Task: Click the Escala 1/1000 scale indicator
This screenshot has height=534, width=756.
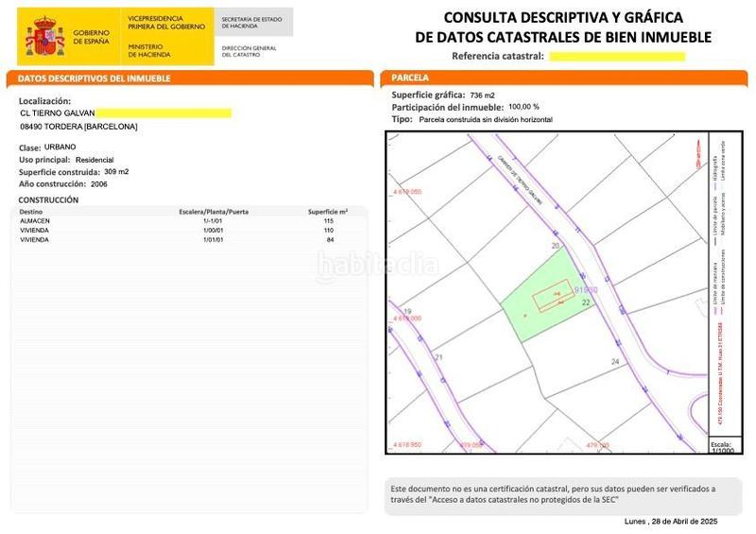Action: click(720, 446)
